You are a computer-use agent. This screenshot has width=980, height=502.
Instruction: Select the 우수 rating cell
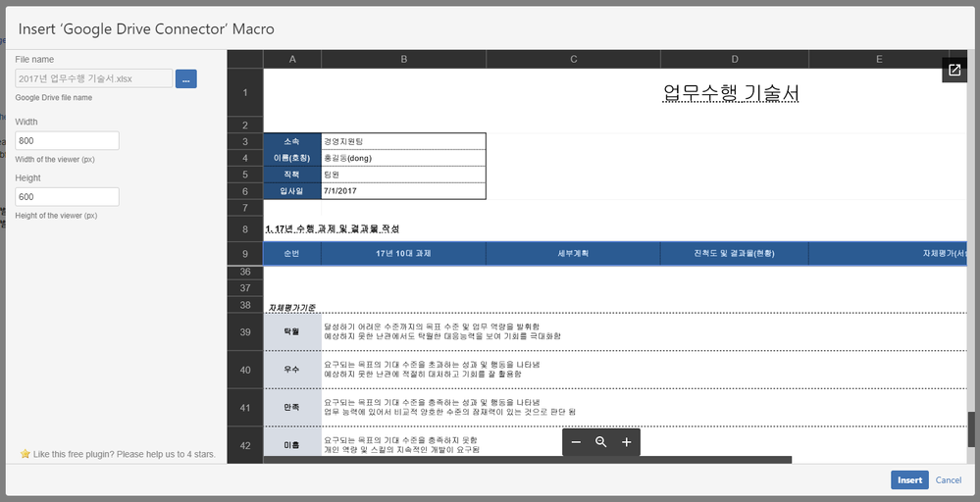point(292,370)
